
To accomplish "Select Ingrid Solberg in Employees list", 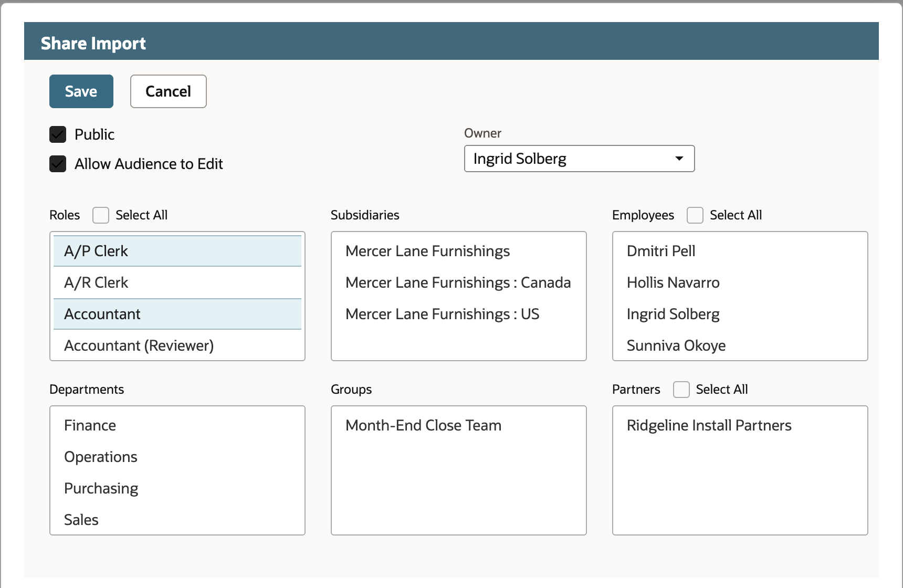I will point(740,314).
